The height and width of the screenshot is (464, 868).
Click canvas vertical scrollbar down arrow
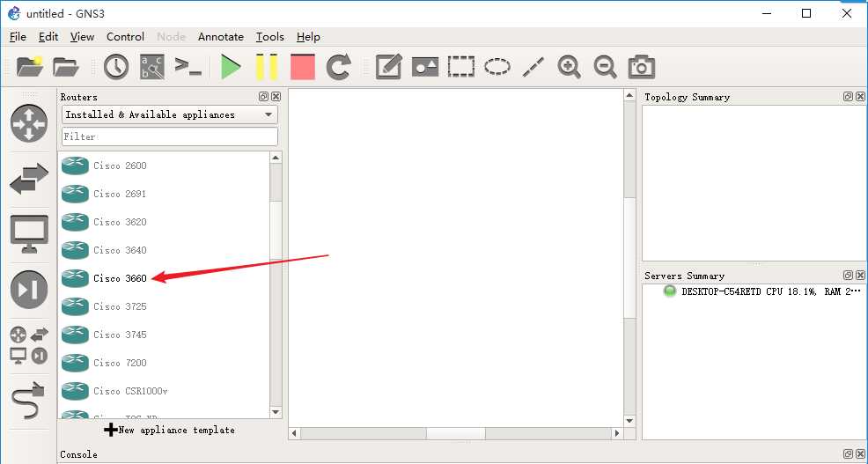(629, 421)
